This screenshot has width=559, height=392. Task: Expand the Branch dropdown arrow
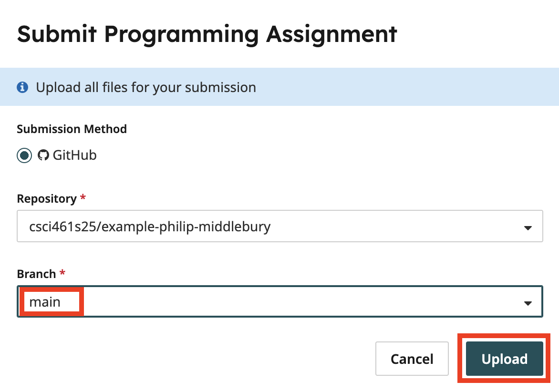pyautogui.click(x=528, y=303)
